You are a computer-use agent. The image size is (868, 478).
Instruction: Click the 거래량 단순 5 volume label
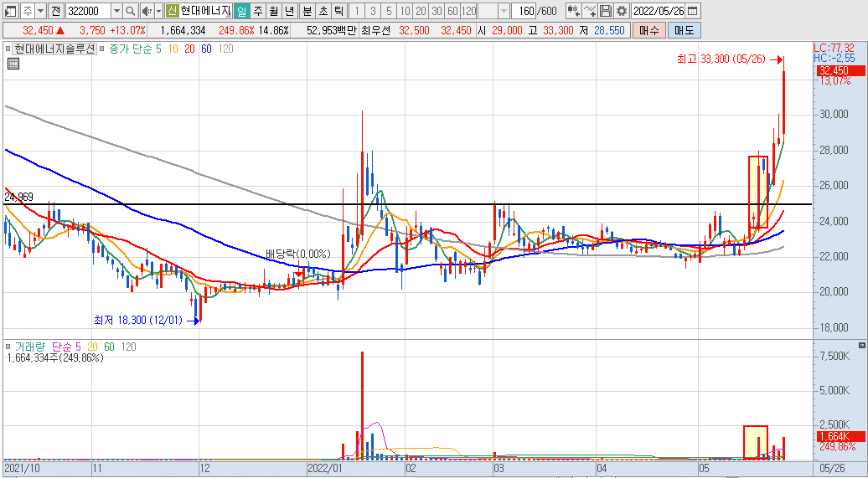pos(48,347)
